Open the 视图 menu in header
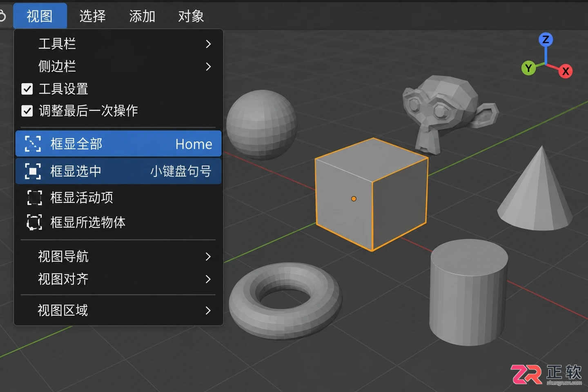588x392 pixels. pyautogui.click(x=40, y=16)
